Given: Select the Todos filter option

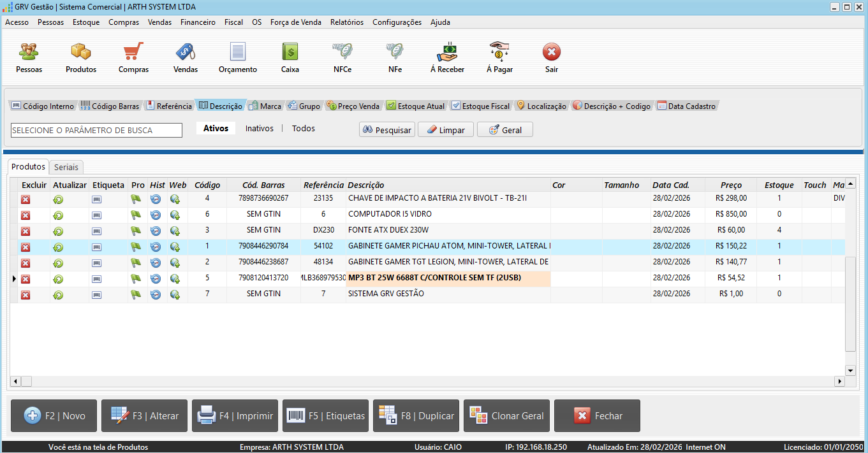Looking at the screenshot, I should [x=304, y=129].
